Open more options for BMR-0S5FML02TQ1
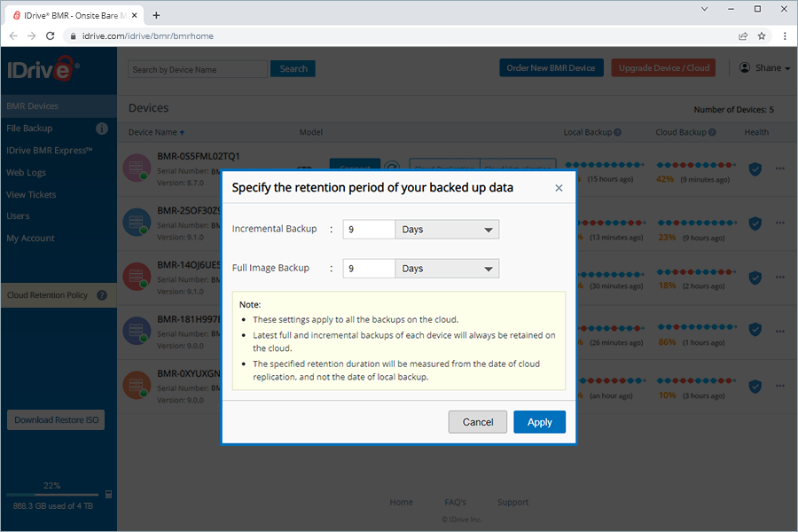This screenshot has height=532, width=798. (780, 168)
